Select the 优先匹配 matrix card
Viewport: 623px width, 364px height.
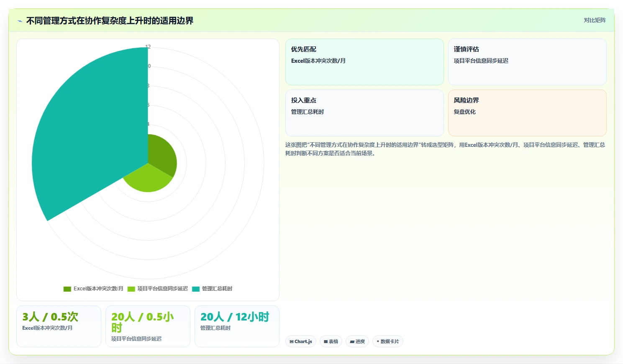coord(364,62)
